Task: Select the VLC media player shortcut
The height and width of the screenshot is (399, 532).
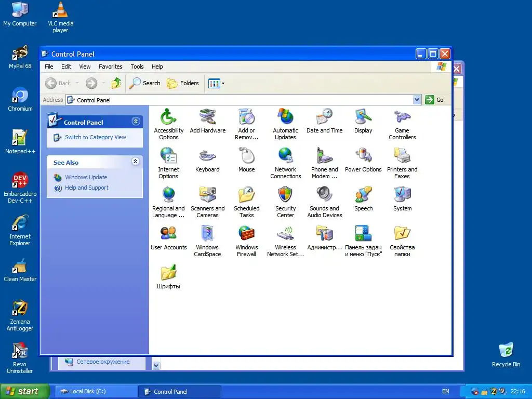Action: (60, 17)
